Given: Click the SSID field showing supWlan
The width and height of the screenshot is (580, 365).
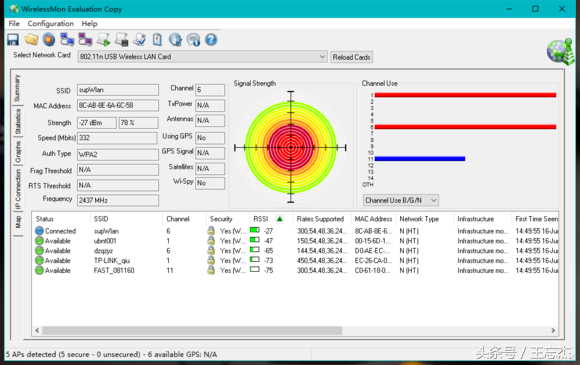Looking at the screenshot, I should click(x=118, y=90).
